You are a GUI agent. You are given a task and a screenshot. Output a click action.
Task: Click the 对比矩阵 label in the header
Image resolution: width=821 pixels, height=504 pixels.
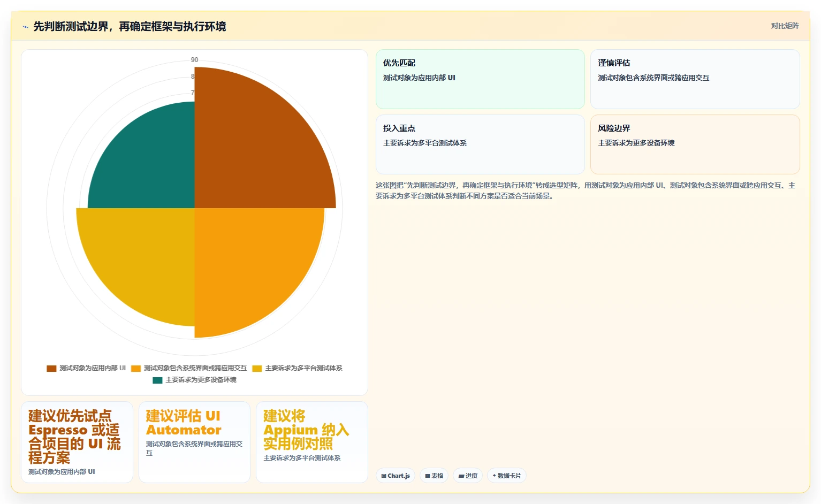click(x=785, y=26)
